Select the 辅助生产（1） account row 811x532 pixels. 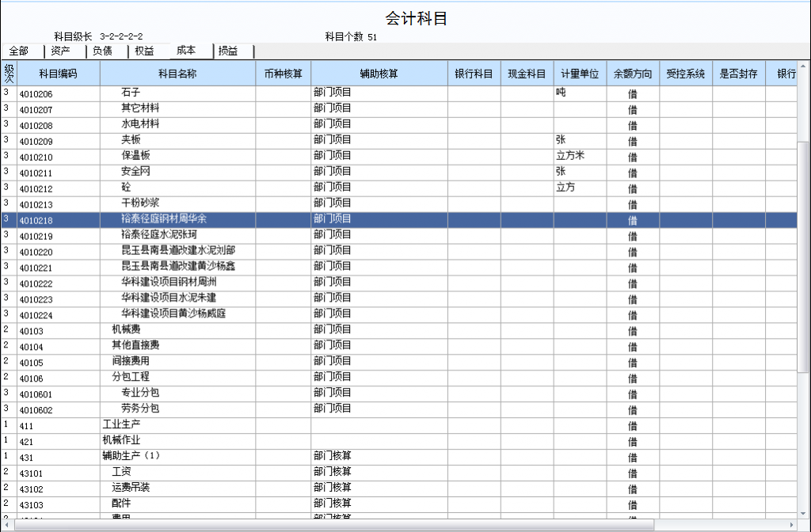pos(399,458)
